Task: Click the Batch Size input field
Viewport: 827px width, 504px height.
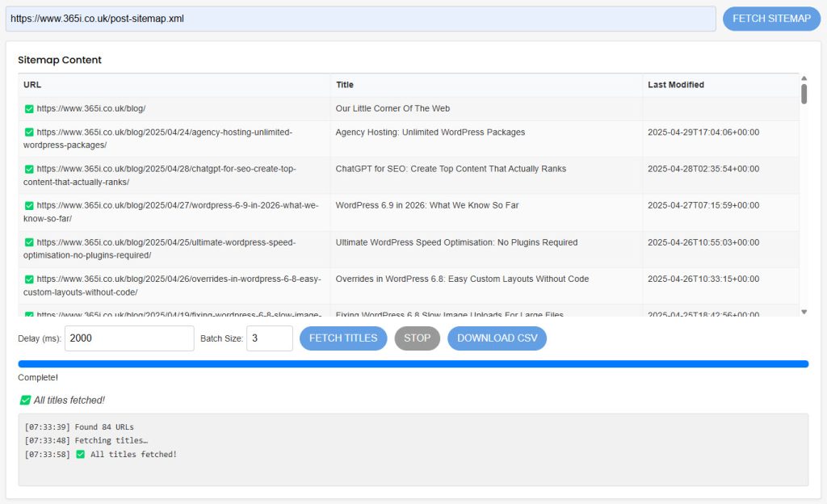Action: click(x=269, y=338)
